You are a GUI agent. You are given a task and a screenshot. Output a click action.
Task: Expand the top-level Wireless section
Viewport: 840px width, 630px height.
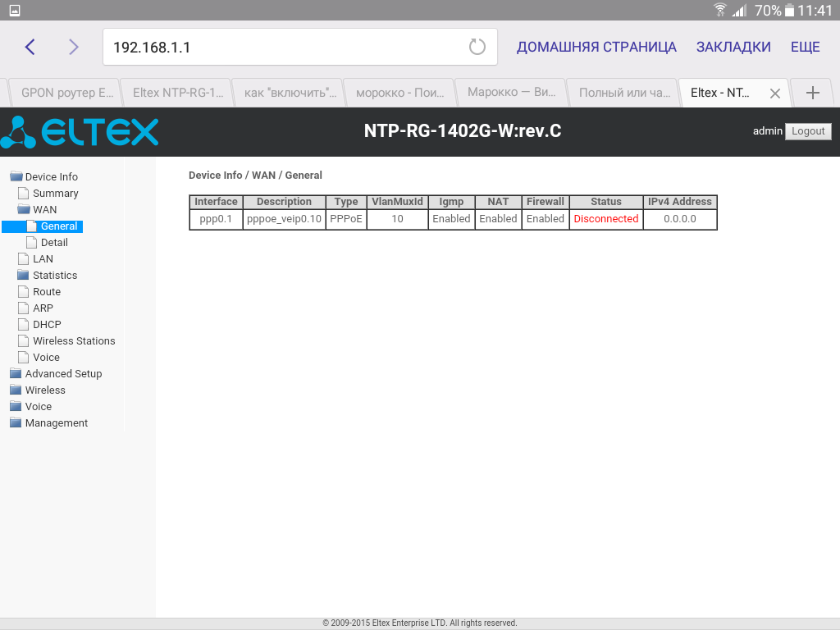tap(45, 390)
